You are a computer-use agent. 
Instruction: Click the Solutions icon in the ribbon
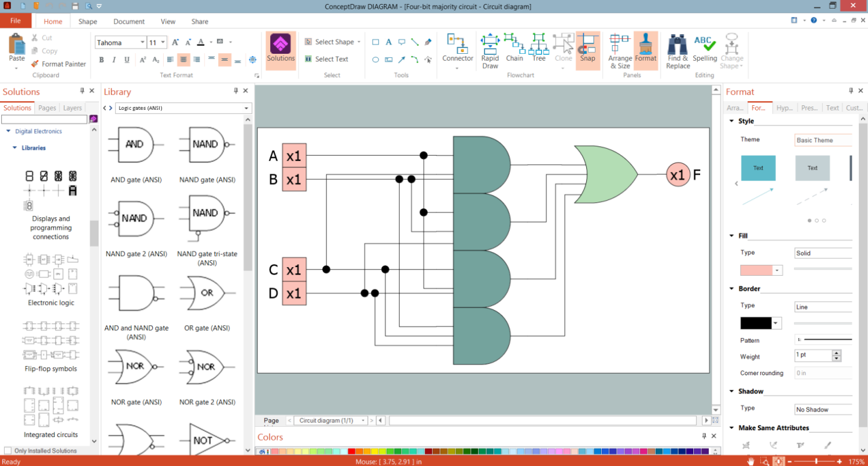(281, 48)
